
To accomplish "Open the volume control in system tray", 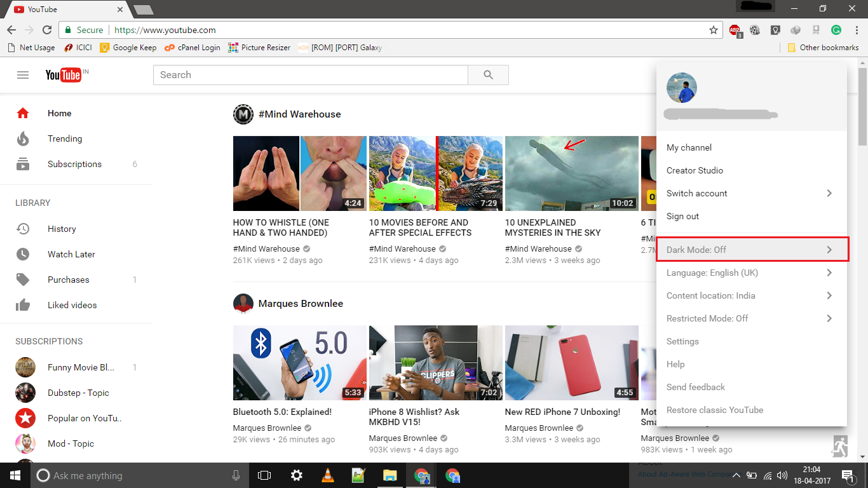I will click(x=782, y=475).
